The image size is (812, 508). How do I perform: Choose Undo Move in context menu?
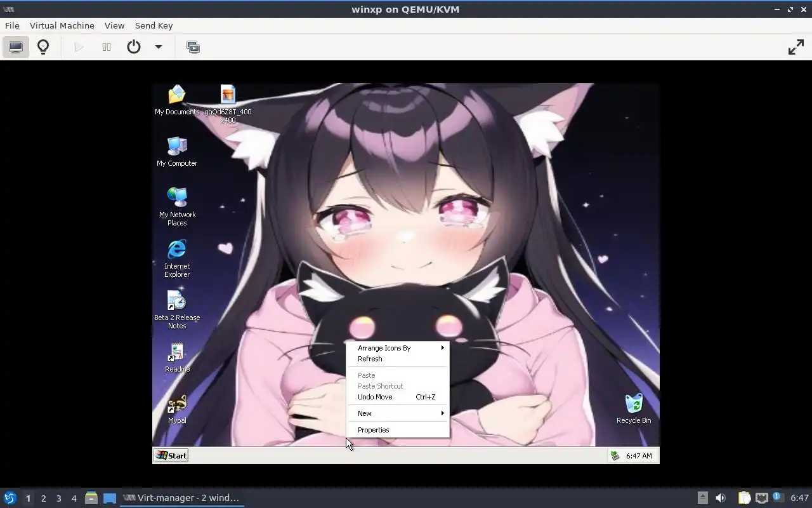(398, 397)
